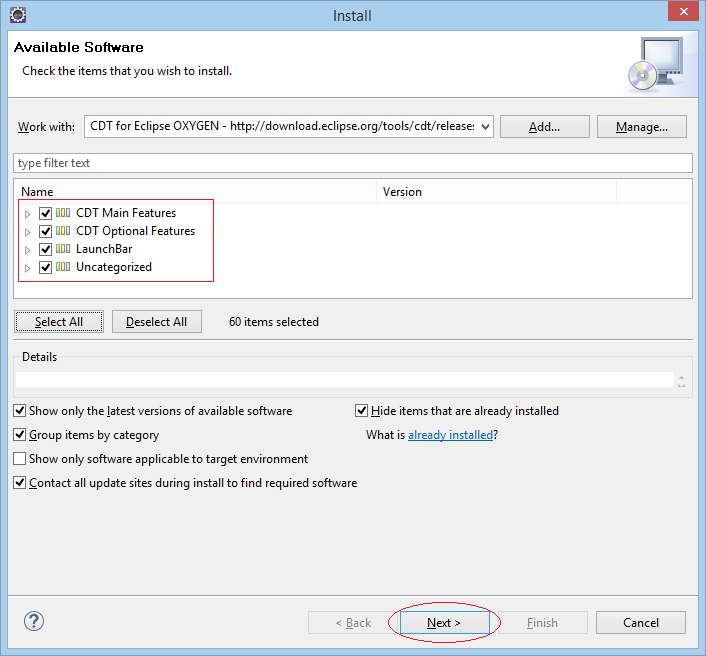The height and width of the screenshot is (656, 706).
Task: Open the already installed link
Action: (x=450, y=435)
